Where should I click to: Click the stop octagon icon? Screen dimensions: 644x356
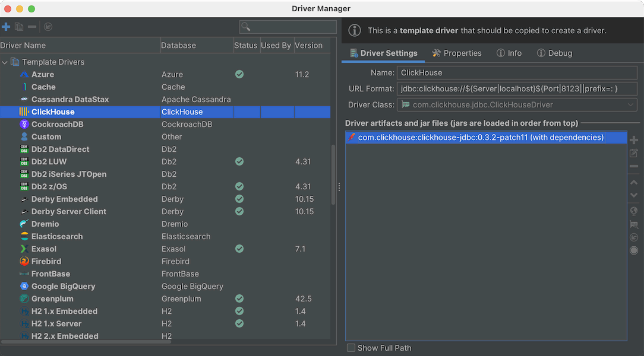pyautogui.click(x=634, y=250)
